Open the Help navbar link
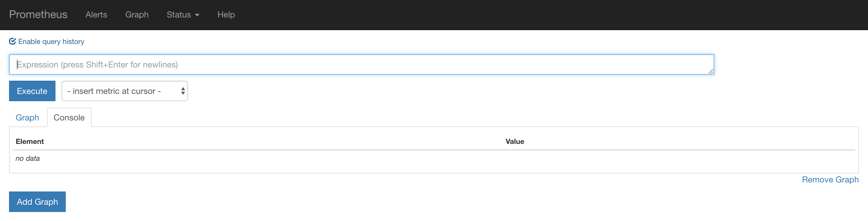Screen dimensions: 868x221 tap(226, 14)
